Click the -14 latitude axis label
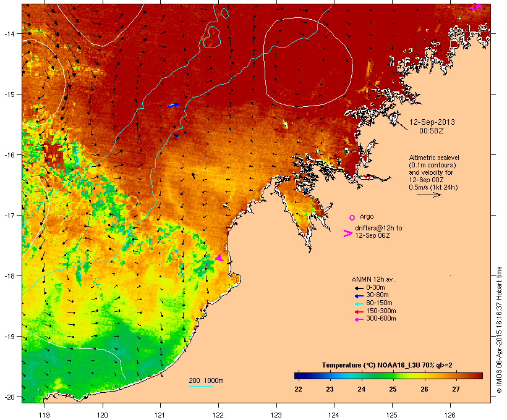 tap(9, 33)
